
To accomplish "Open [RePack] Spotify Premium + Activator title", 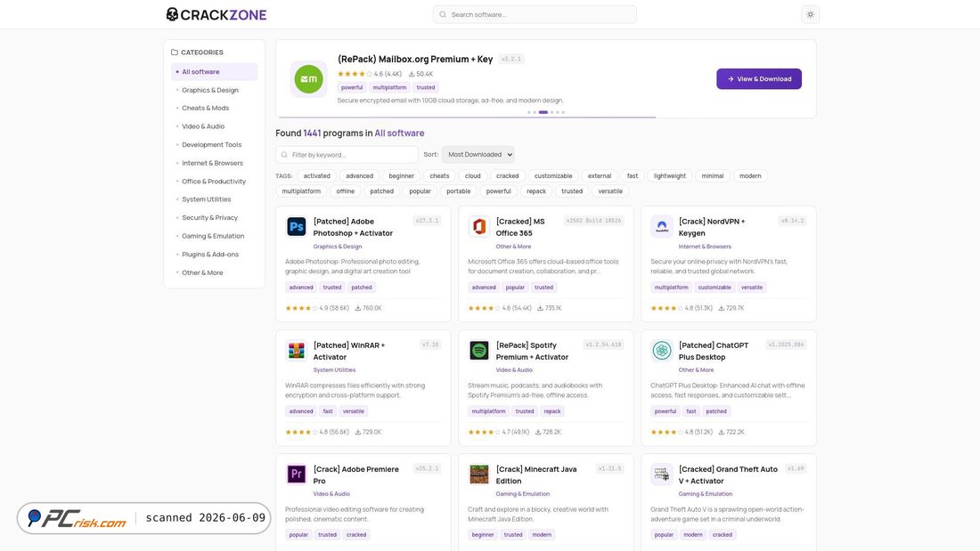I will click(x=532, y=351).
